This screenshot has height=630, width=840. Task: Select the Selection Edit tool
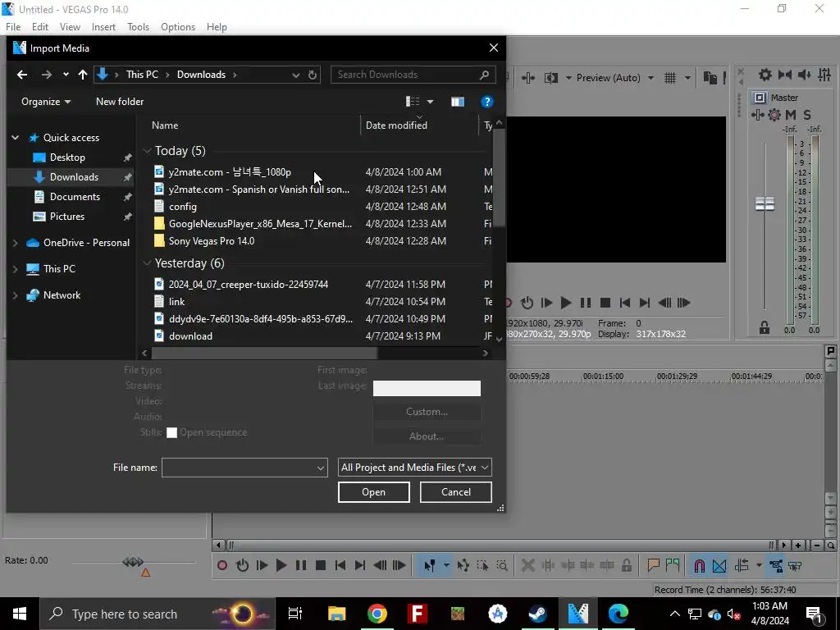click(482, 565)
